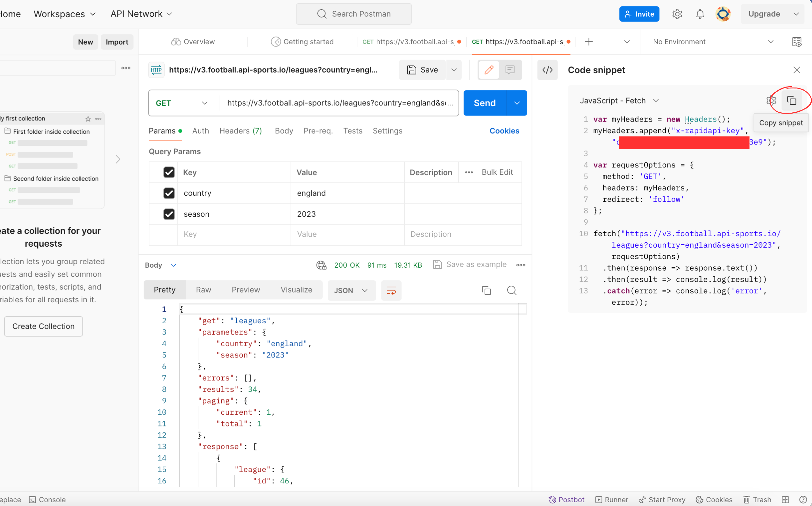Add a new request tab
The width and height of the screenshot is (812, 506).
click(x=589, y=42)
